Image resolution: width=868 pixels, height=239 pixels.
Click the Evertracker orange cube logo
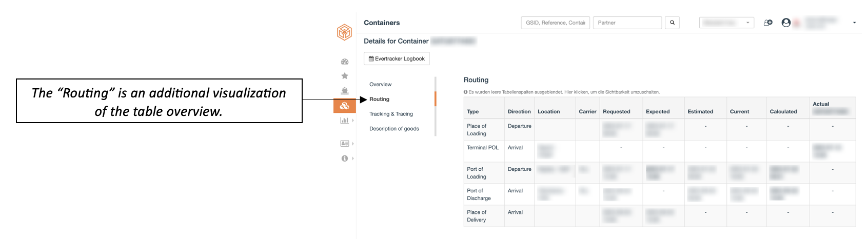click(344, 32)
